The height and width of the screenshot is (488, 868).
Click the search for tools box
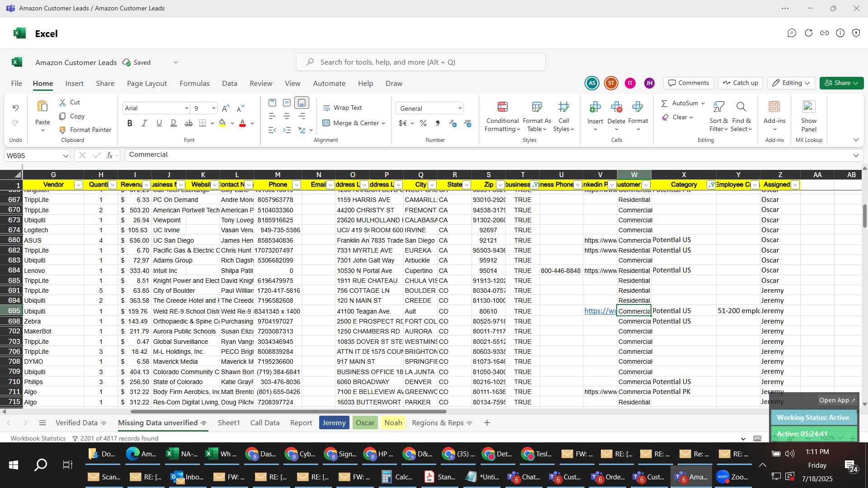(421, 62)
